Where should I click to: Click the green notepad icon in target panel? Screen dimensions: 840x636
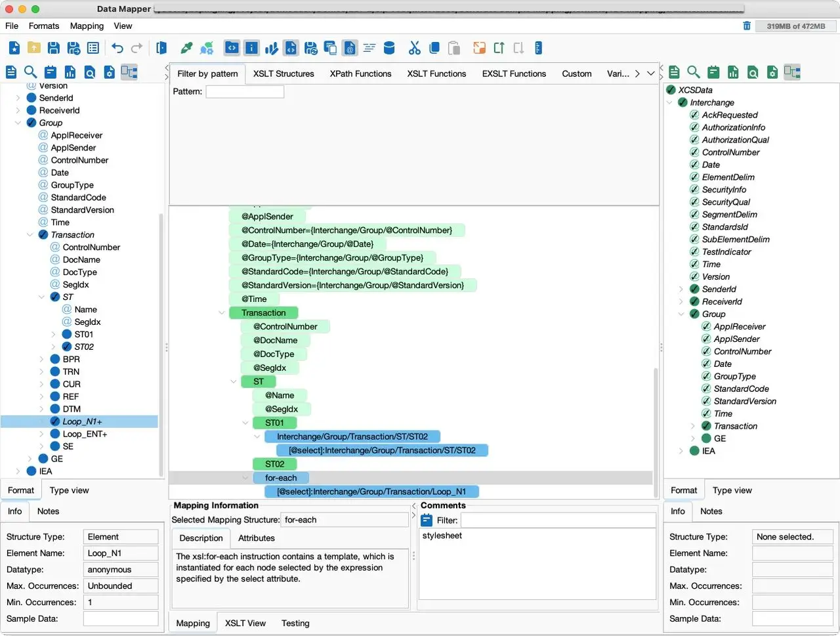[x=713, y=72]
